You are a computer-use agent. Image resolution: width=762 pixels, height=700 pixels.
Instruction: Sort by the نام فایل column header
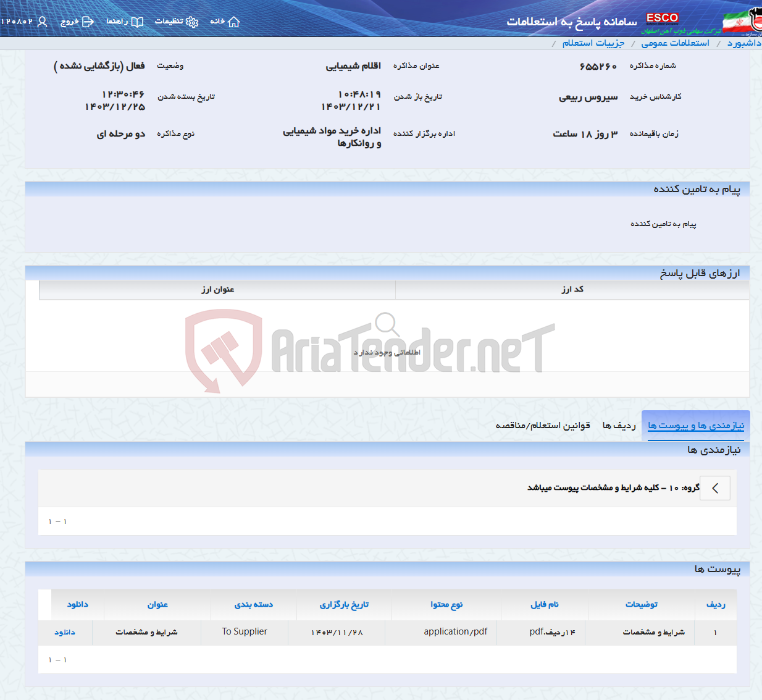(x=545, y=605)
